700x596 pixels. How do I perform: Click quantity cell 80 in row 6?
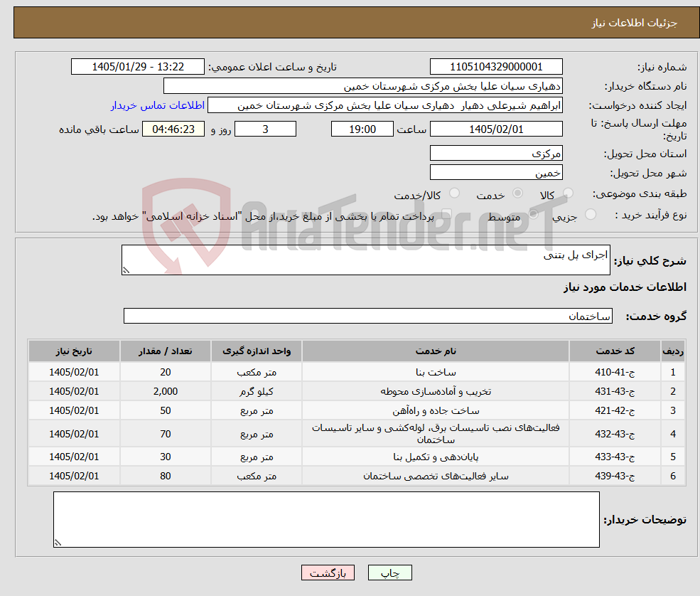(165, 477)
